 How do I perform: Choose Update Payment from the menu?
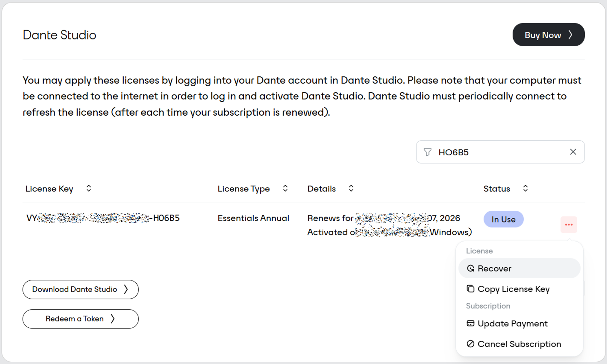tap(519, 323)
